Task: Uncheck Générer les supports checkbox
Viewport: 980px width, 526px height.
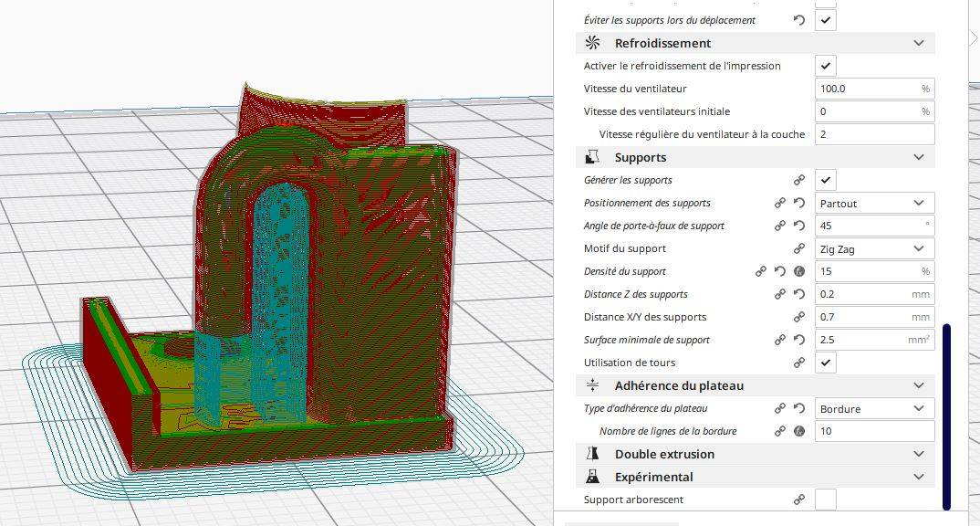Action: pyautogui.click(x=826, y=180)
